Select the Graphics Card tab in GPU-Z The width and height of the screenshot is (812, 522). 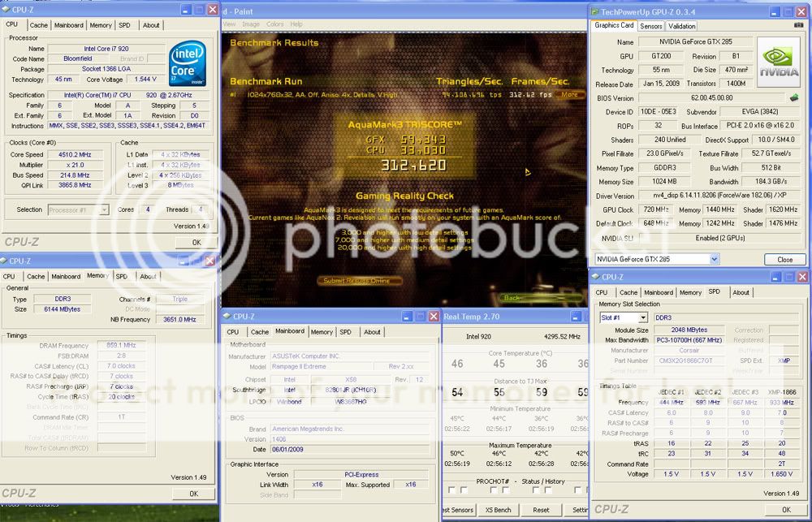614,25
